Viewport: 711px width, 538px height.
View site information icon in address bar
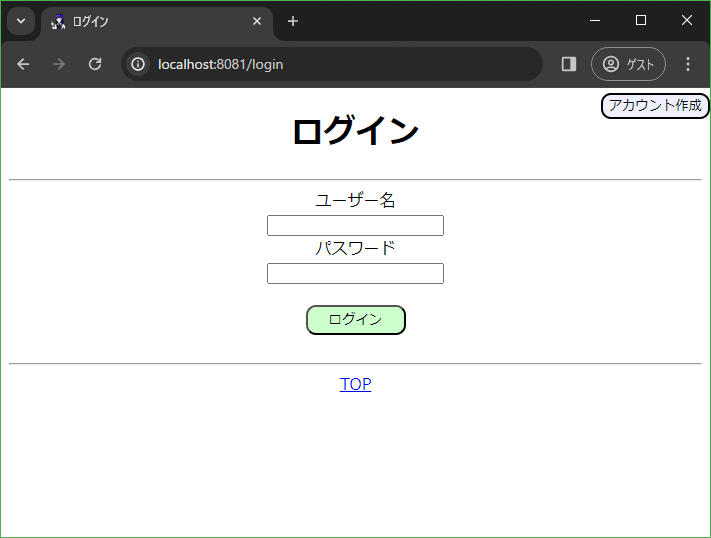click(138, 64)
